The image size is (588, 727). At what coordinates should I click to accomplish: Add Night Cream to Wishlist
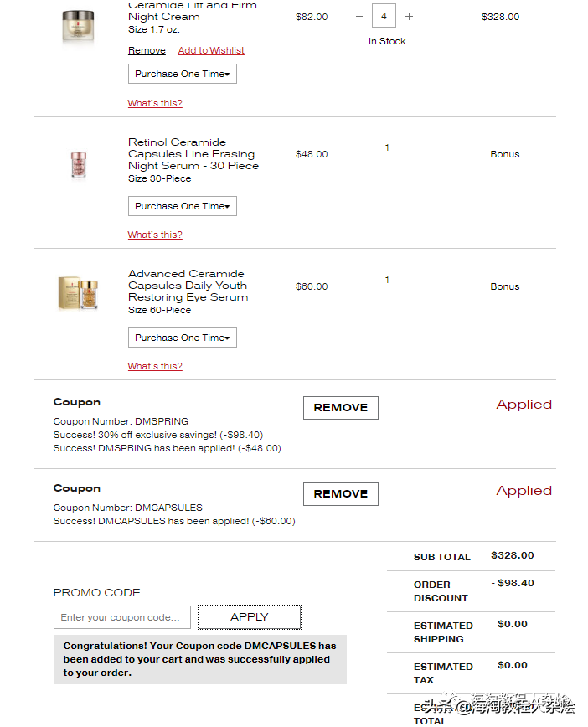(x=211, y=50)
